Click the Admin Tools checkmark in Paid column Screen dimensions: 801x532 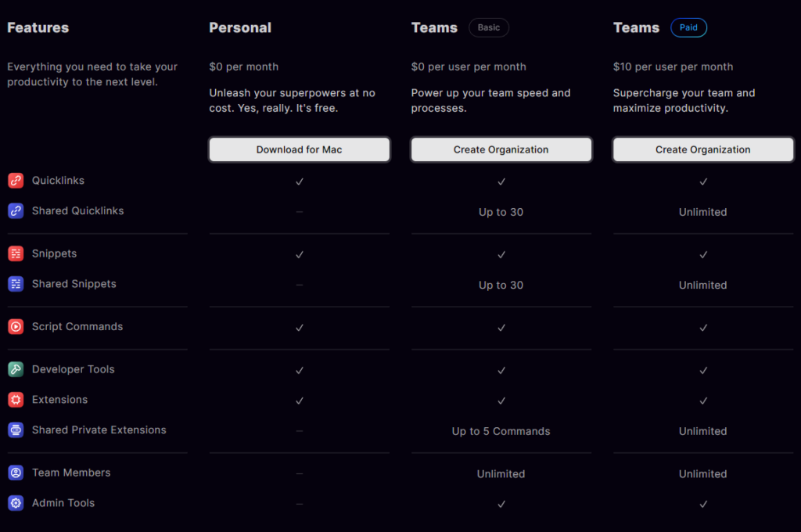coord(703,504)
